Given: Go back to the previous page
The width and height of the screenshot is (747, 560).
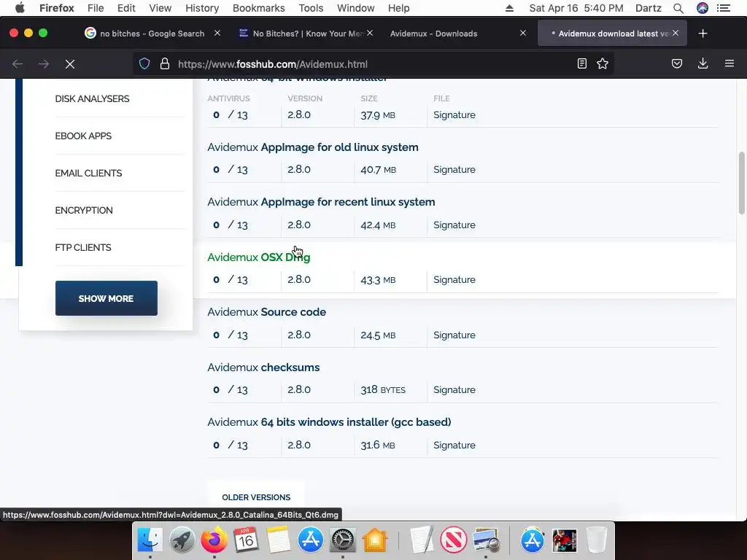Looking at the screenshot, I should [18, 64].
